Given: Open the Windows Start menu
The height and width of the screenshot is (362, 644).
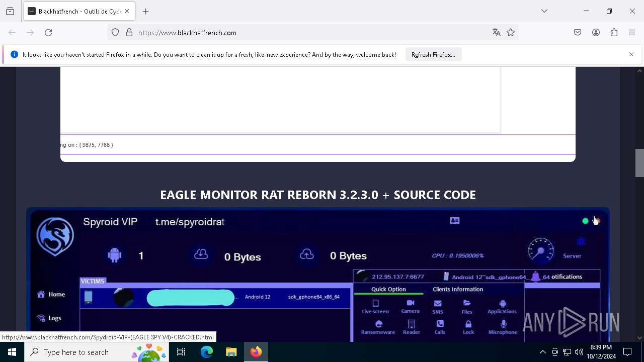Looking at the screenshot, I should 12,352.
